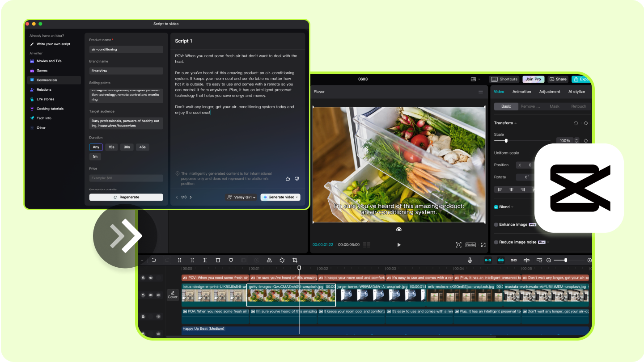Open the AI stylize tab

pyautogui.click(x=576, y=92)
